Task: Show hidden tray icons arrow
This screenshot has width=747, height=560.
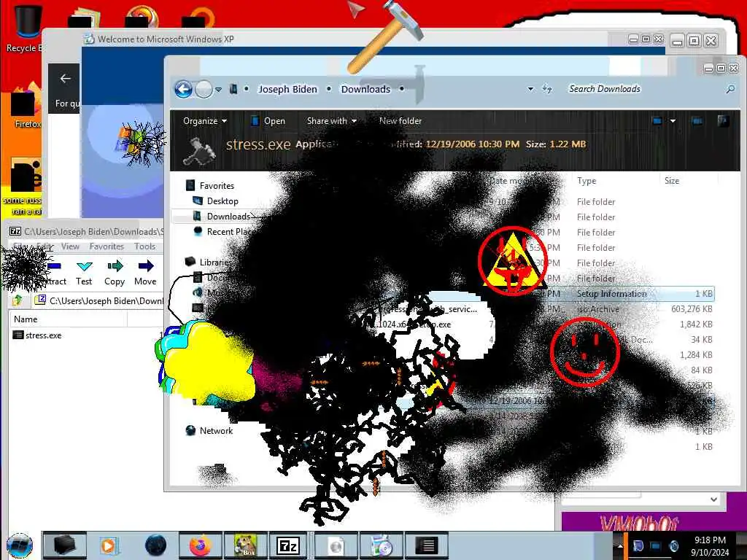Action: point(620,545)
